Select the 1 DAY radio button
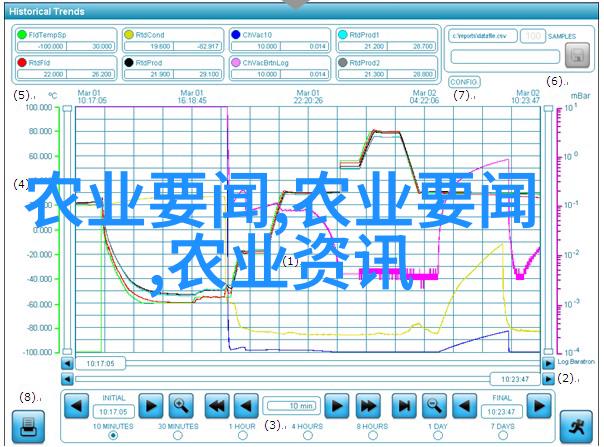Screen dimensions: 604x447 [x=438, y=435]
